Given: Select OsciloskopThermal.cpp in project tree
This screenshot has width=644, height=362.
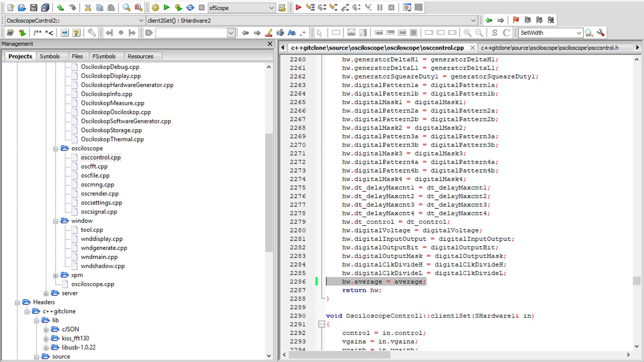Looking at the screenshot, I should [x=112, y=139].
